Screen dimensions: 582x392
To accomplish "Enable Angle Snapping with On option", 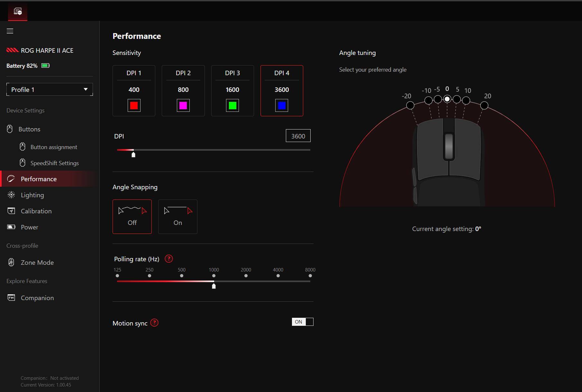I will tap(177, 217).
